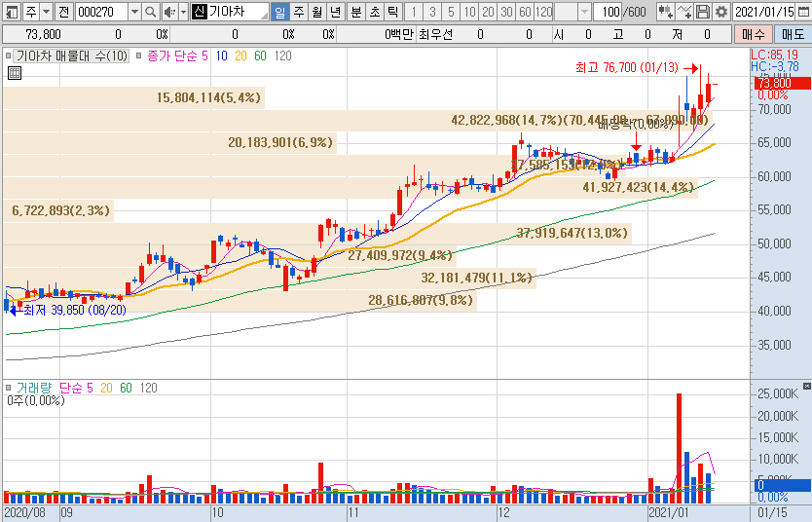812x522 pixels.
Task: Click the gray 120 price average label
Action: (x=282, y=56)
